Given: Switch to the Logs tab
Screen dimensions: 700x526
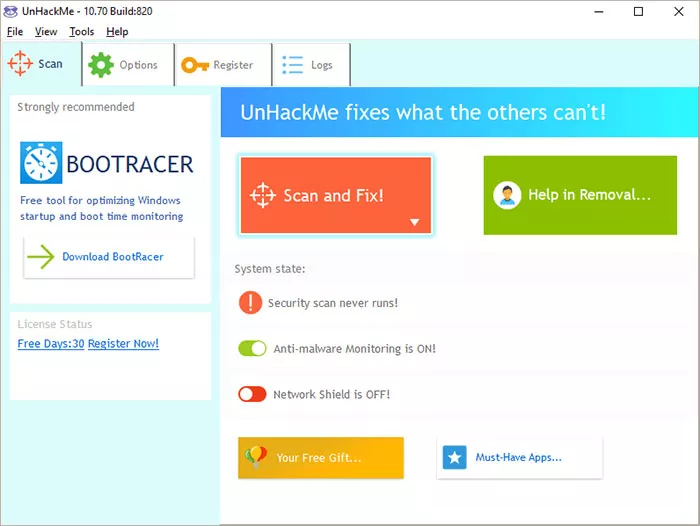Looking at the screenshot, I should coord(312,65).
